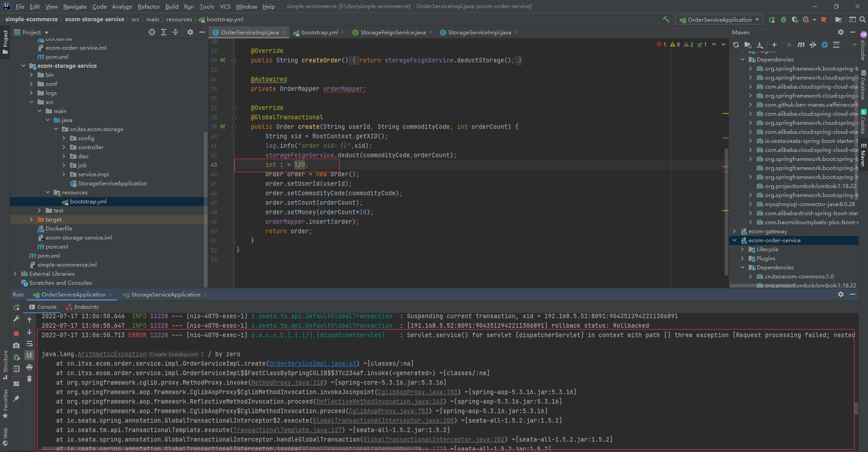Expand External Libraries node
868x452 pixels.
(15, 274)
